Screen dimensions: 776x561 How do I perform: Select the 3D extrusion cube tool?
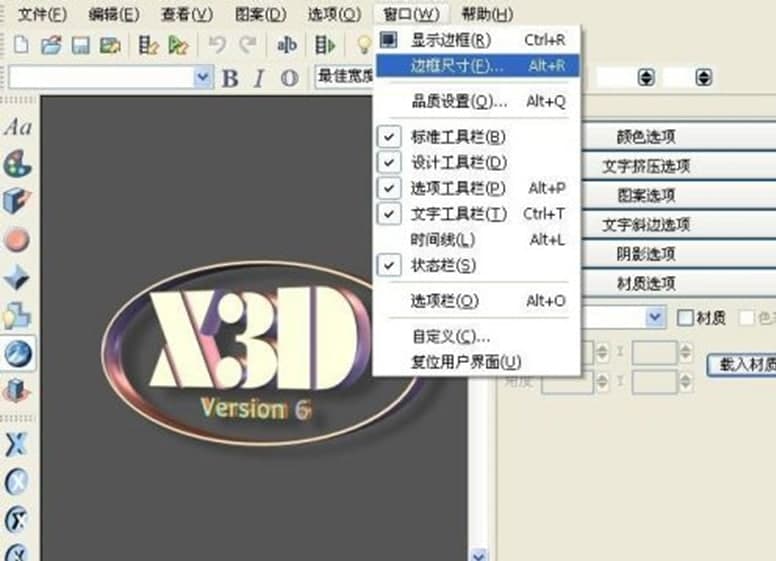pos(17,201)
